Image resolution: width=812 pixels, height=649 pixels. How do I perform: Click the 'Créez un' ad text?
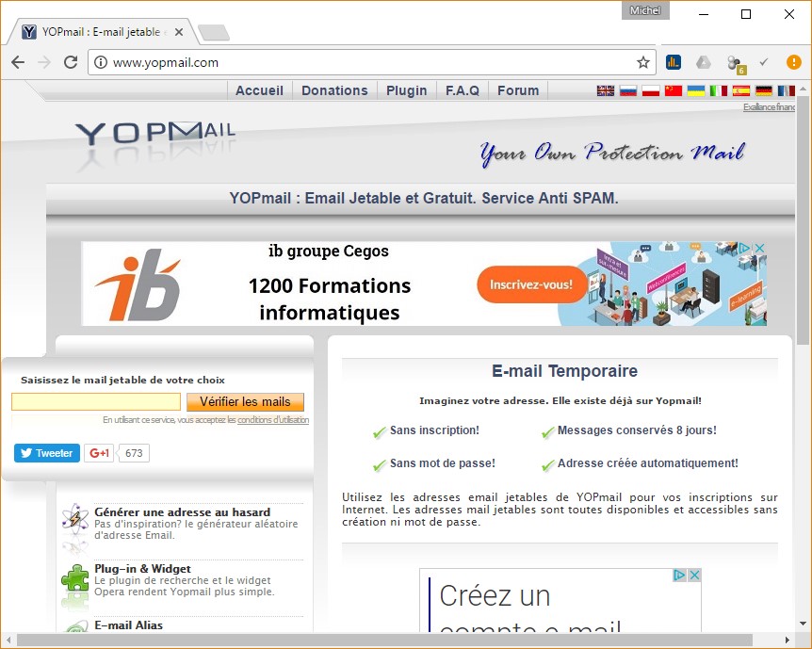495,596
